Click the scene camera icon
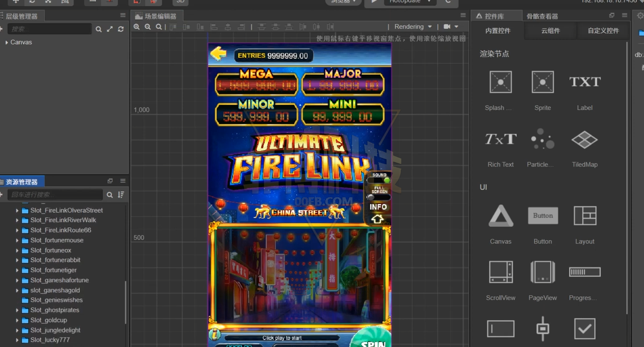Image resolution: width=644 pixels, height=347 pixels. pos(447,27)
